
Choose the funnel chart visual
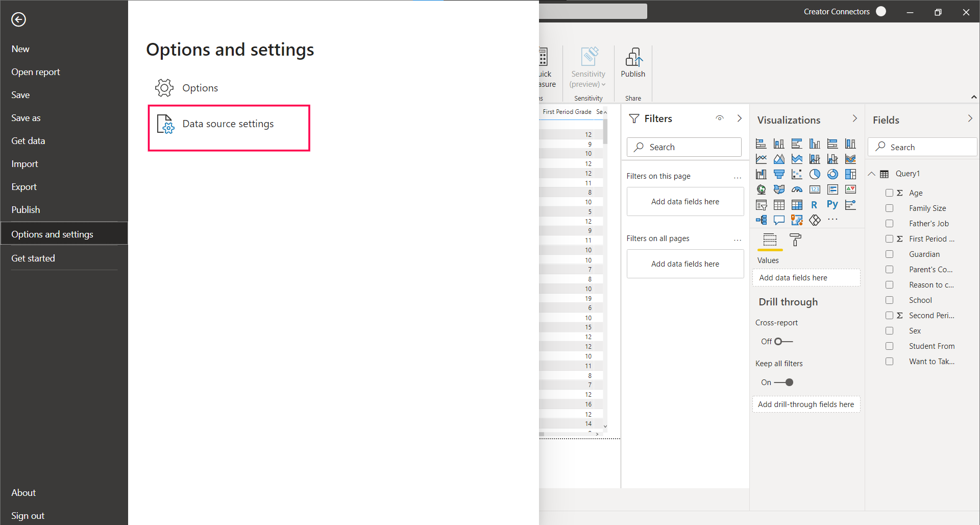tap(779, 174)
